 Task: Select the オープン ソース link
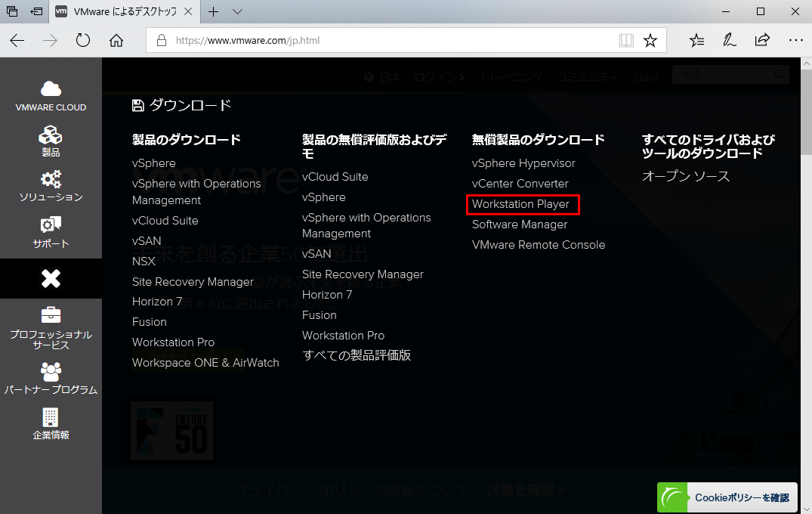(685, 176)
